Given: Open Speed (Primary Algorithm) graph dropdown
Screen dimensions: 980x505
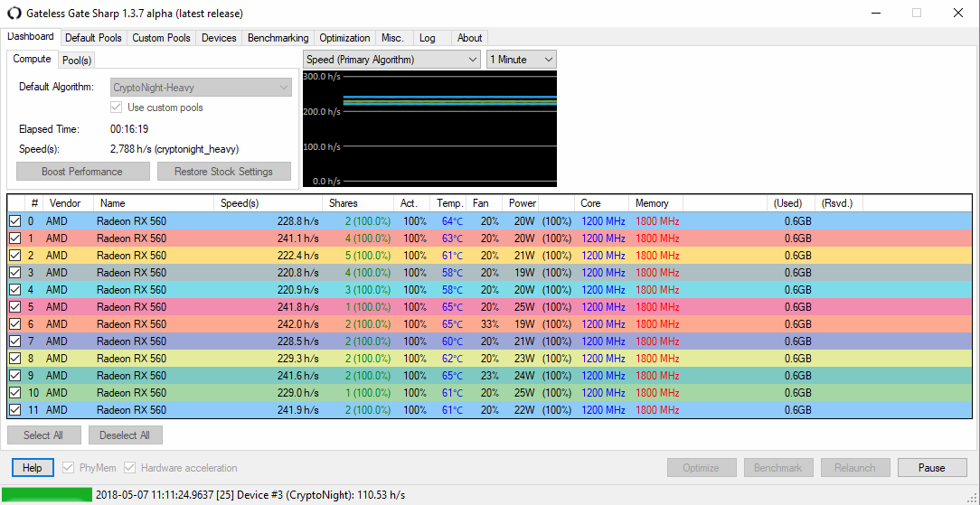Looking at the screenshot, I should 391,60.
